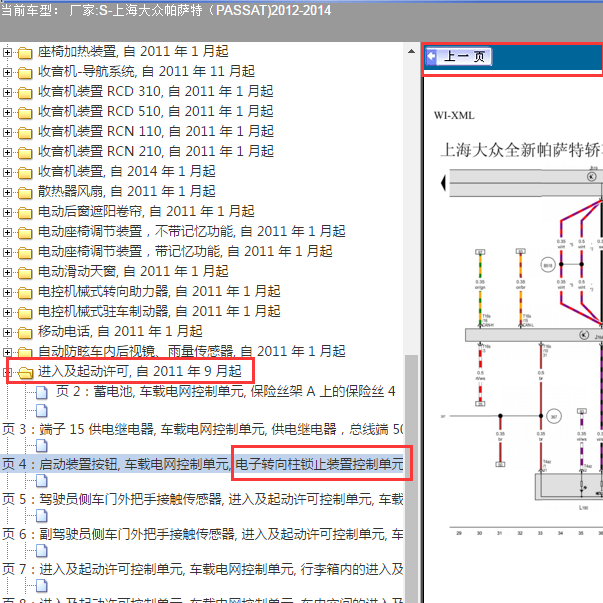
Task: Expand the 收音机装置 RCD 510 node
Action: 7,112
